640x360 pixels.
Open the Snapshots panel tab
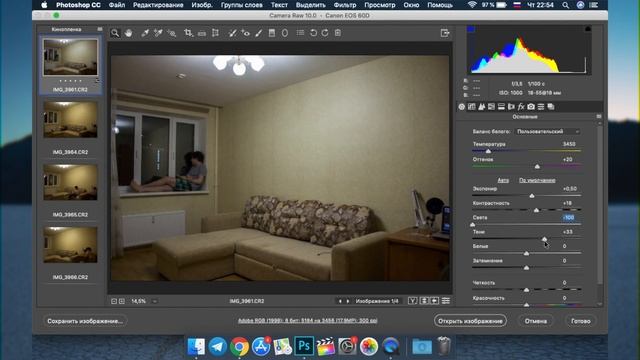coord(551,107)
